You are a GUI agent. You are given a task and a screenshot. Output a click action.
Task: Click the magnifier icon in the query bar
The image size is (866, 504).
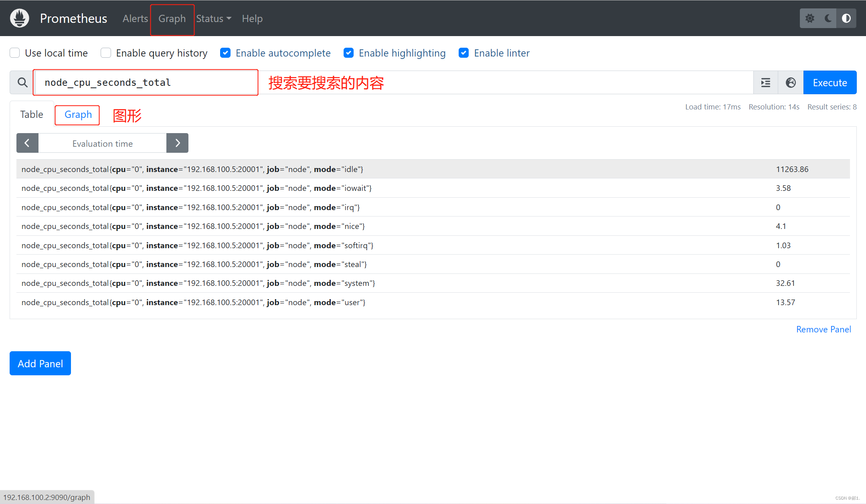click(x=22, y=82)
